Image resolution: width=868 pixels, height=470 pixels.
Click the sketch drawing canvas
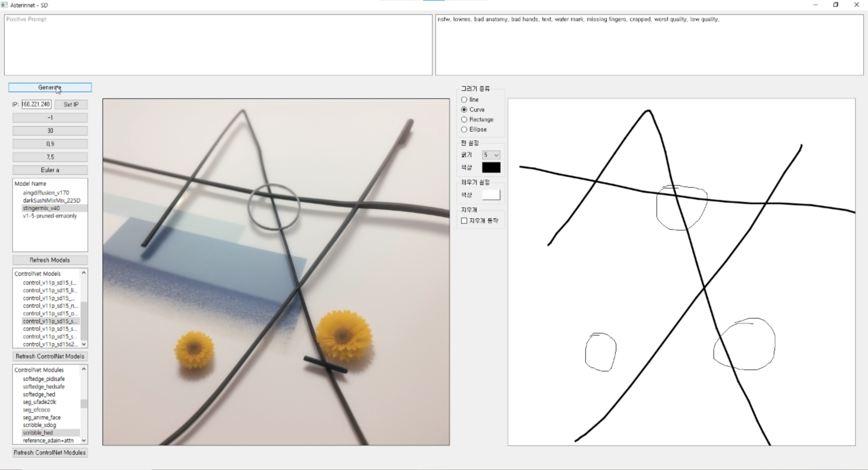(x=681, y=272)
